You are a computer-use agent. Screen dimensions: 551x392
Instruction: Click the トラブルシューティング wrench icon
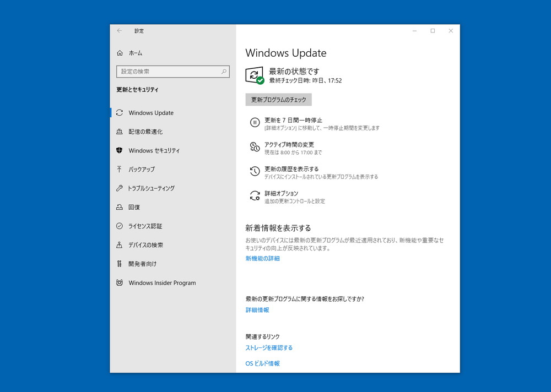[120, 188]
